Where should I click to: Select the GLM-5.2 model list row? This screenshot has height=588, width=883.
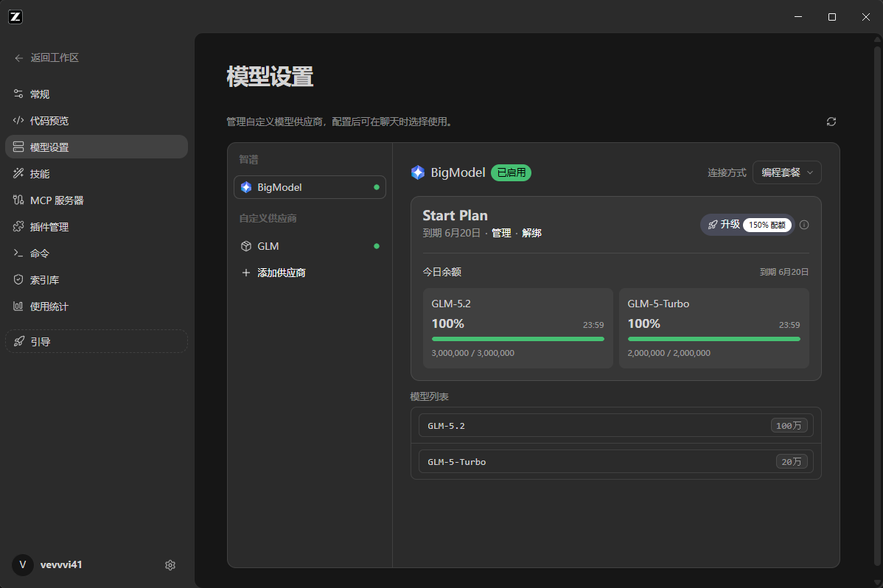[616, 425]
